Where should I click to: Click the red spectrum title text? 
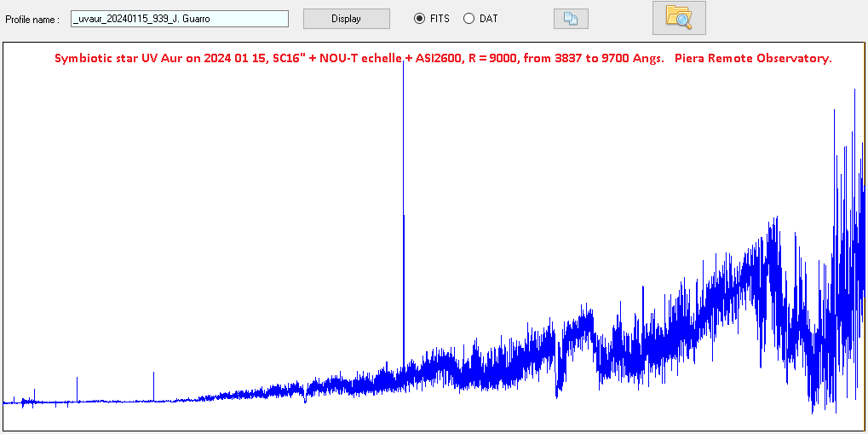coord(443,59)
